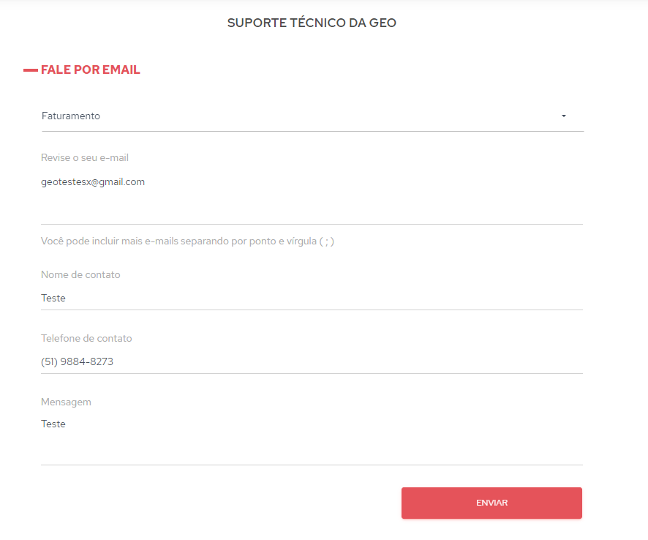The height and width of the screenshot is (540, 648).
Task: Click the SUPORTE TÉCNICO DA GEO title
Action: 312,23
